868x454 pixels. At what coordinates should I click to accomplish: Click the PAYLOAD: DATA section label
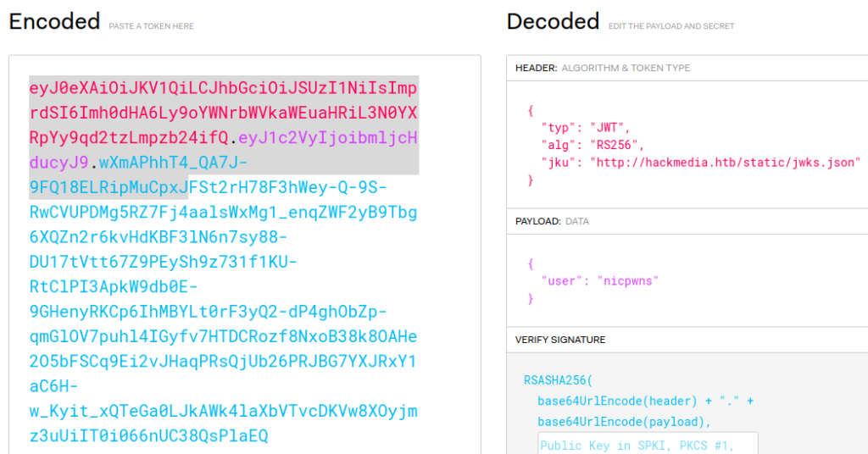tap(552, 221)
